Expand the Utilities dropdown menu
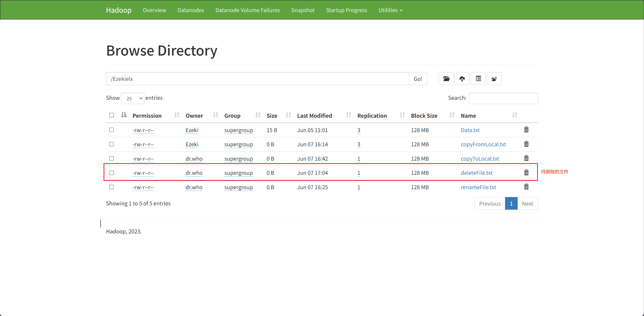Screen dimensions: 644x316 coord(390,10)
